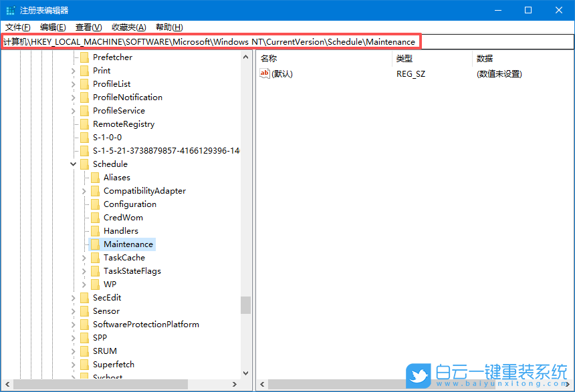Select the Aliases key folder icon

point(94,177)
